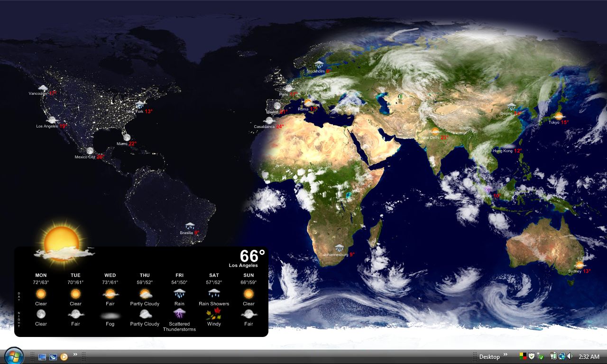This screenshot has width=607, height=364.
Task: Click the Show Desktop quick launch icon
Action: [42, 357]
